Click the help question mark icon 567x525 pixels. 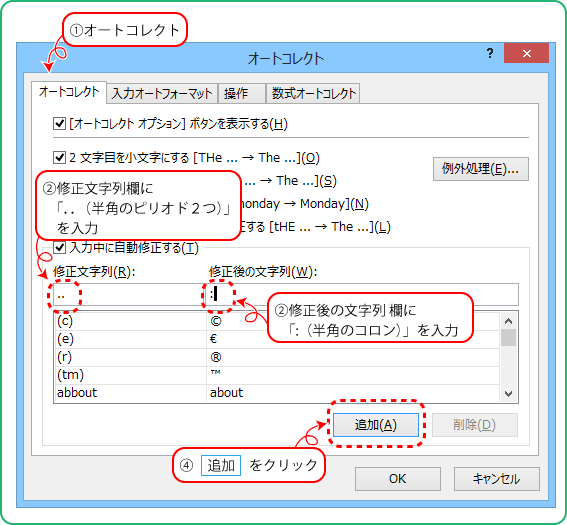(x=490, y=54)
